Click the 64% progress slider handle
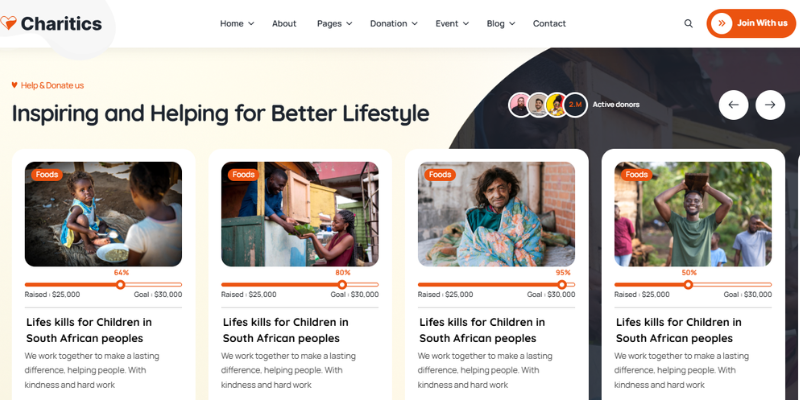800x400 pixels. click(x=120, y=285)
